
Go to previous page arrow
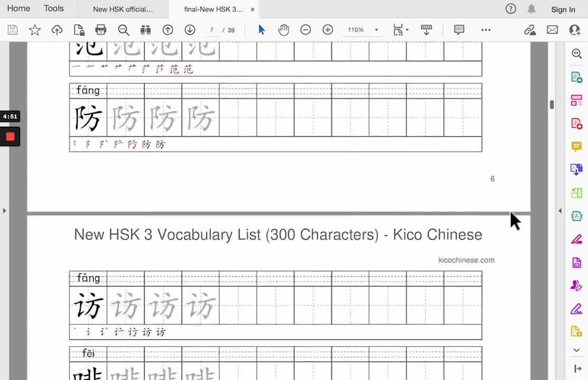pyautogui.click(x=168, y=30)
